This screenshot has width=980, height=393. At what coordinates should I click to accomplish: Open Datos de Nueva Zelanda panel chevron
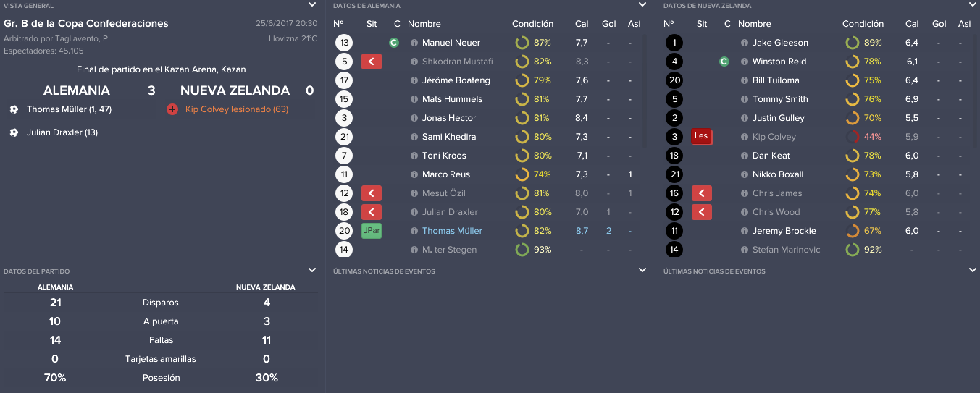(973, 5)
